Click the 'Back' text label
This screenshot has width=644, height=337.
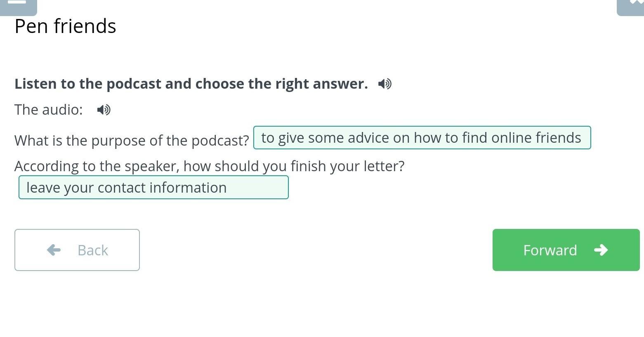pos(93,250)
